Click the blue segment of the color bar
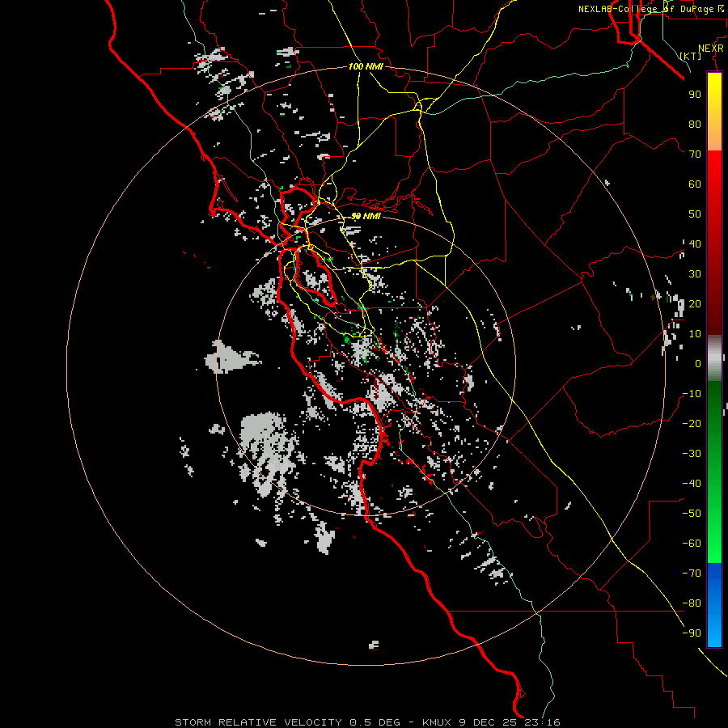Screen dimensions: 728x728 [x=714, y=605]
